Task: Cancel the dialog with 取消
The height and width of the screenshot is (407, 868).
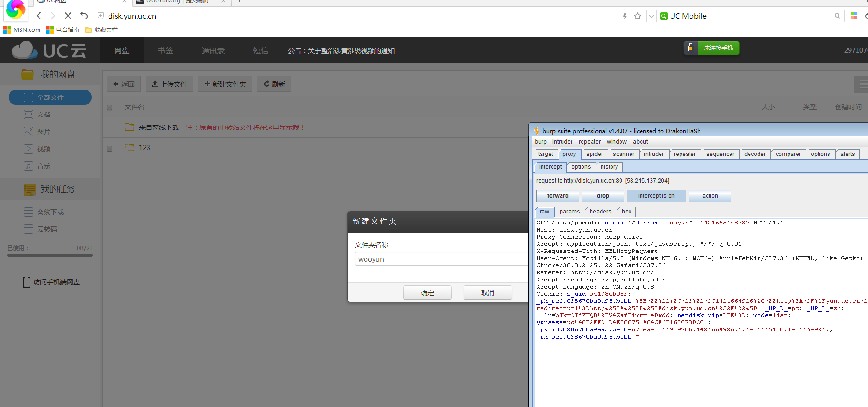Action: pos(488,292)
